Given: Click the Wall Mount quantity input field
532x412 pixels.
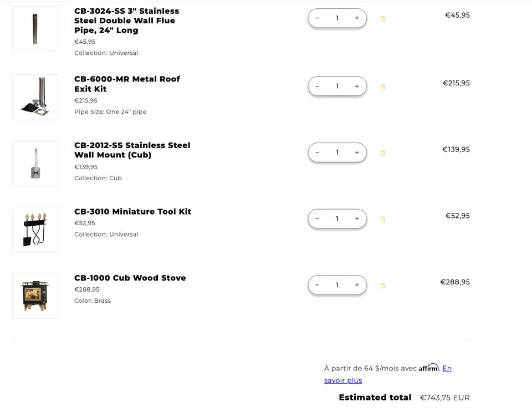Looking at the screenshot, I should tap(337, 152).
